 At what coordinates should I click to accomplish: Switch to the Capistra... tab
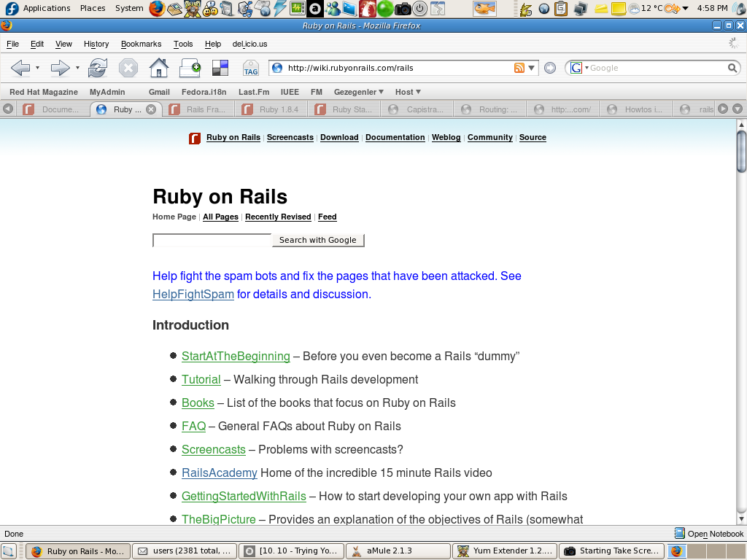[x=418, y=109]
